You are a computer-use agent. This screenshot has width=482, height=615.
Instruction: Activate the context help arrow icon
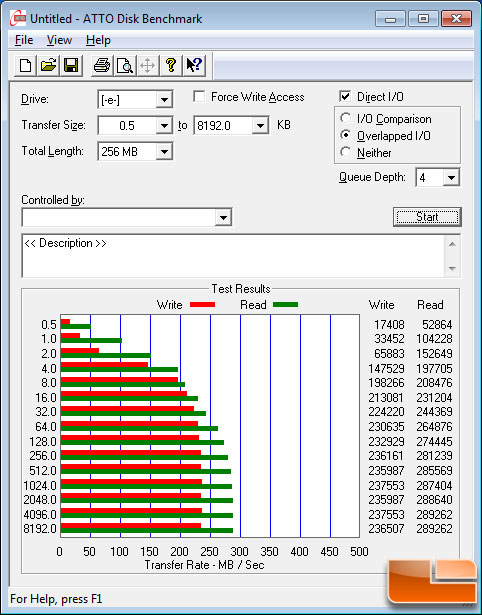[x=194, y=65]
